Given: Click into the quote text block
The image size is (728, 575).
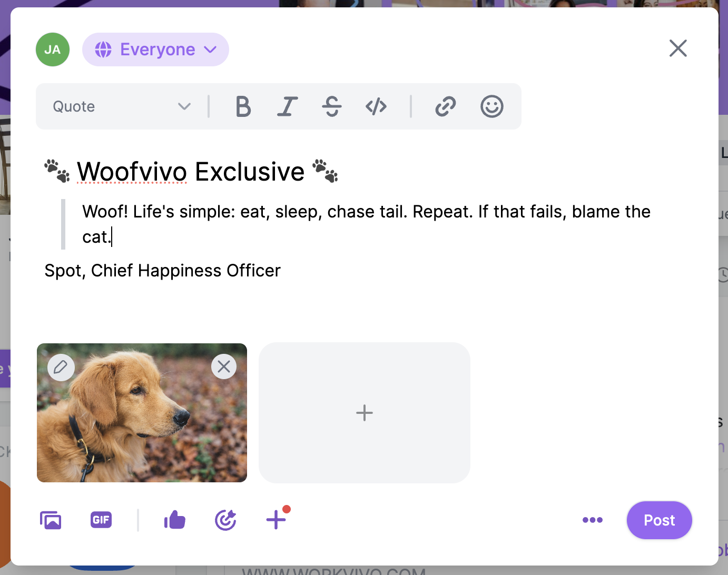Looking at the screenshot, I should (x=367, y=224).
